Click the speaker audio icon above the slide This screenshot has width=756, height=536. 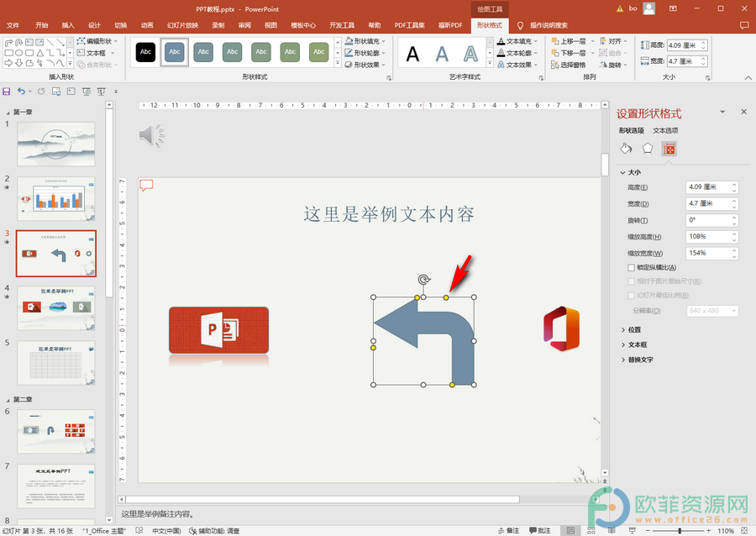(151, 134)
